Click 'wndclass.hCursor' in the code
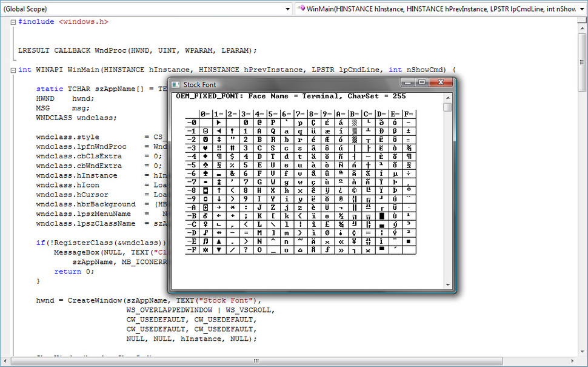This screenshot has height=367, width=588. pos(72,195)
